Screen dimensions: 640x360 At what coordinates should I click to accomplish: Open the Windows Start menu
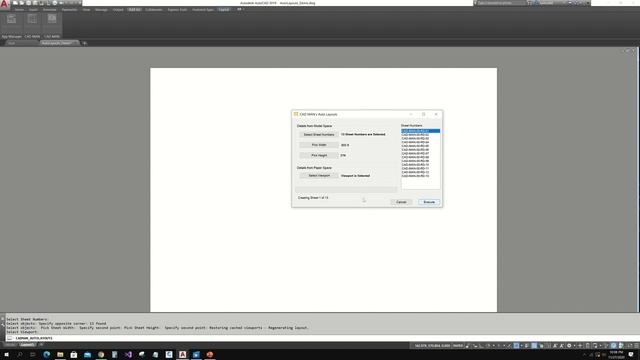tap(6, 355)
